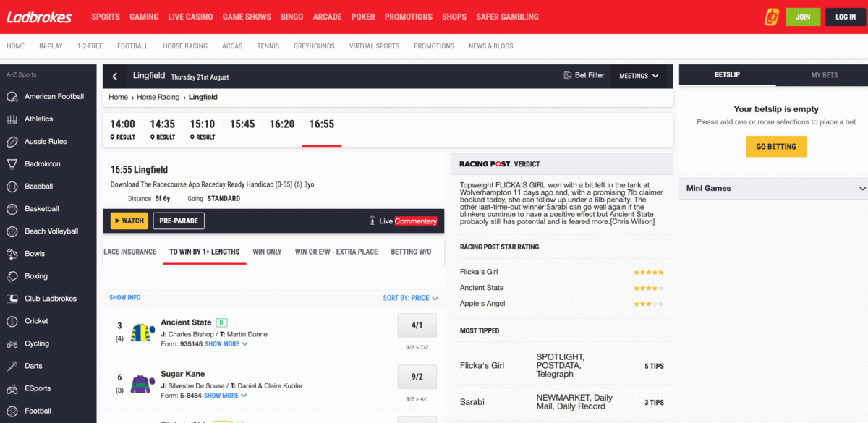Screen dimensions: 868x423
Task: Open the Cycling icon
Action: tap(12, 343)
